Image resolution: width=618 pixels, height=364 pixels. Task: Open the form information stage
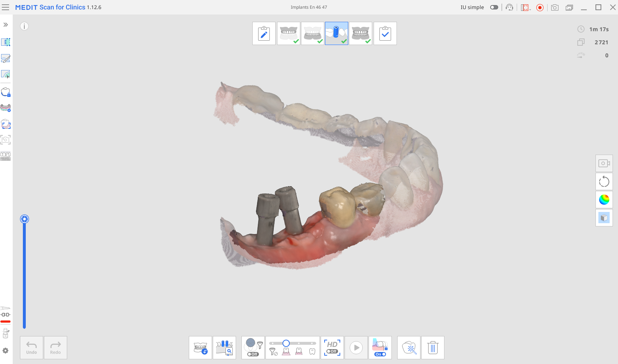click(264, 33)
